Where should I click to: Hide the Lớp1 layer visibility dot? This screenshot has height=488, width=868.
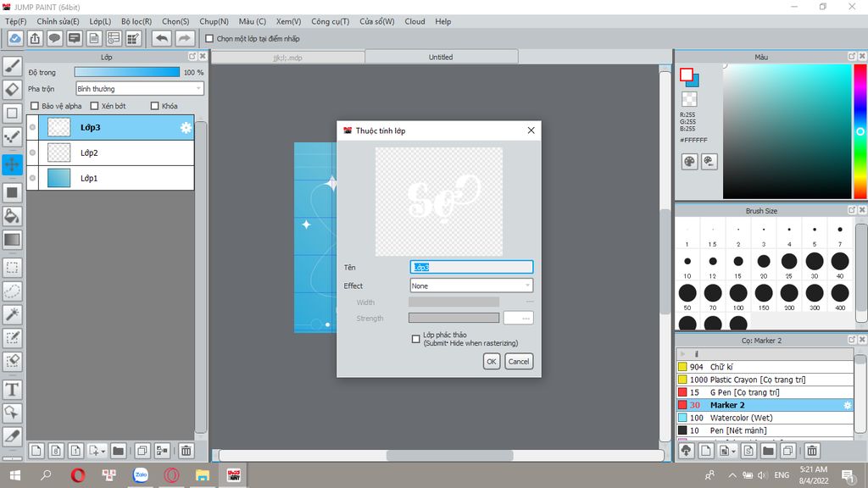pyautogui.click(x=33, y=178)
